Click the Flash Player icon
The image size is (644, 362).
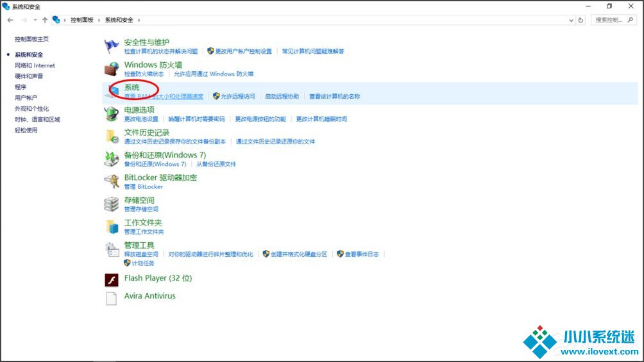pyautogui.click(x=112, y=280)
